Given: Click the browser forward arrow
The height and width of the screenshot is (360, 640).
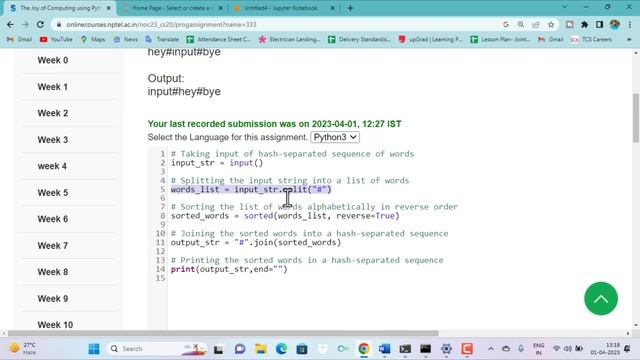Looking at the screenshot, I should click(x=25, y=24).
